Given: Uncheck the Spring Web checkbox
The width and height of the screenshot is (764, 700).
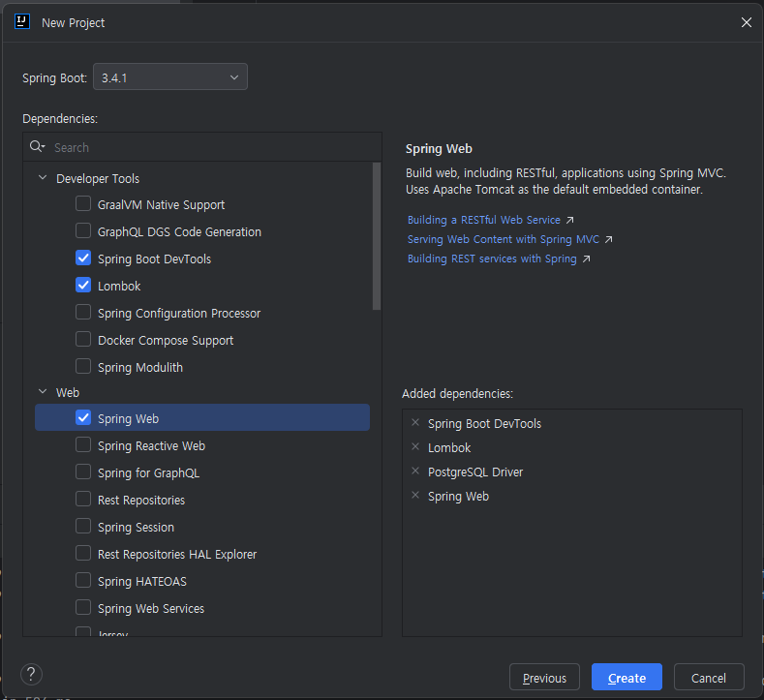Looking at the screenshot, I should coord(83,417).
